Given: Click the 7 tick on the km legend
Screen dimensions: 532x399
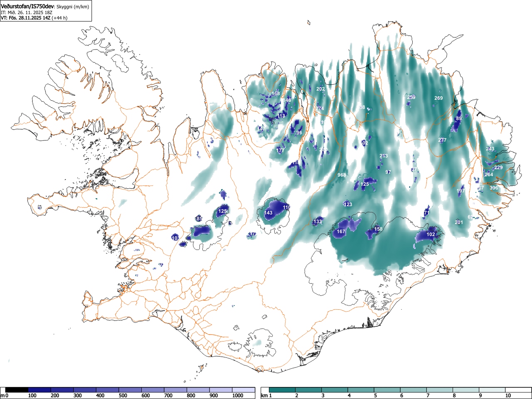Looking at the screenshot, I should pos(428,396).
